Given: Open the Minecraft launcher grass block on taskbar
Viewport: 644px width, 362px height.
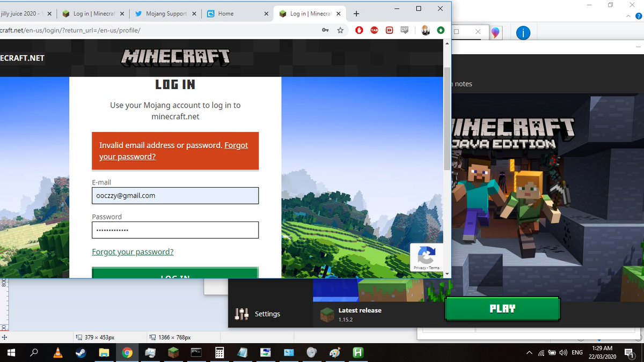Looking at the screenshot, I should point(173,353).
